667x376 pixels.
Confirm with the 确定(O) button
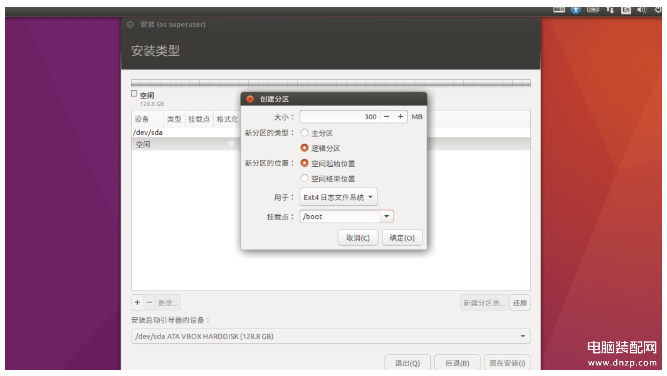(402, 238)
